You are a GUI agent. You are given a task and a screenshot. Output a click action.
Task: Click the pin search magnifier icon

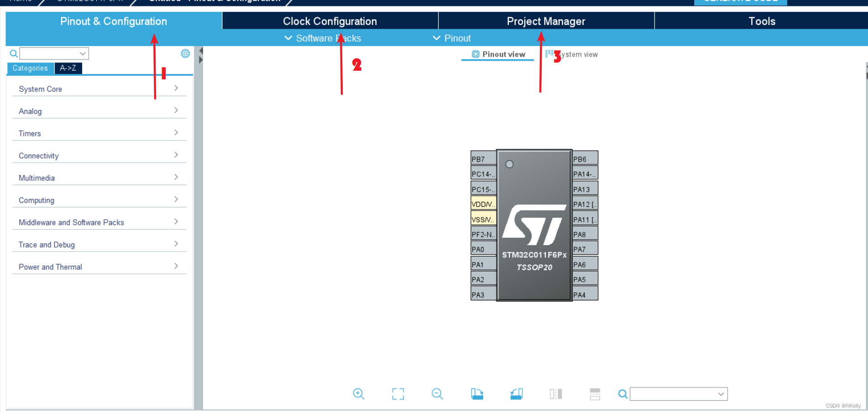(622, 394)
